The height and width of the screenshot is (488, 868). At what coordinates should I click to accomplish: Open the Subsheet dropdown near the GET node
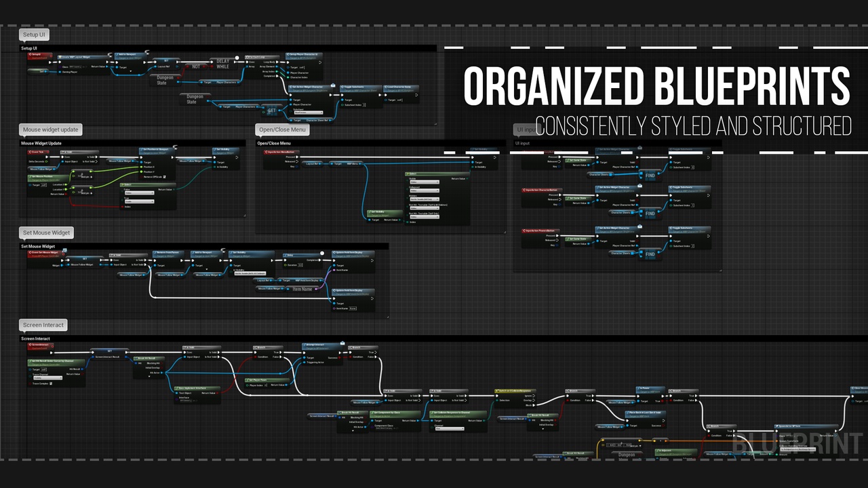click(x=308, y=113)
